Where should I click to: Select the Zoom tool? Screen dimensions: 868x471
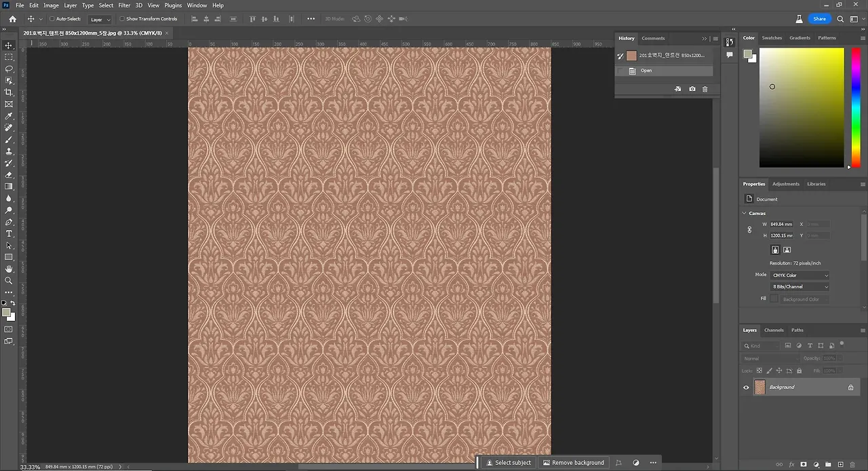click(9, 280)
